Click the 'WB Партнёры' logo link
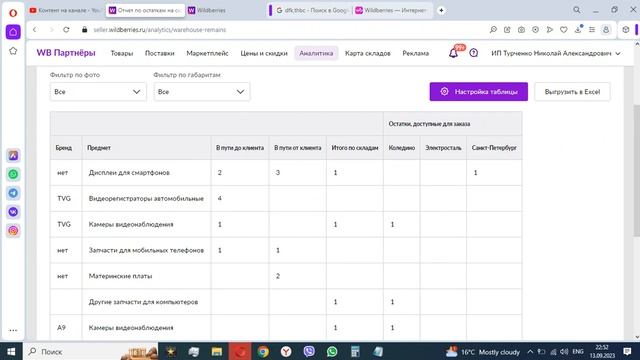 point(66,53)
